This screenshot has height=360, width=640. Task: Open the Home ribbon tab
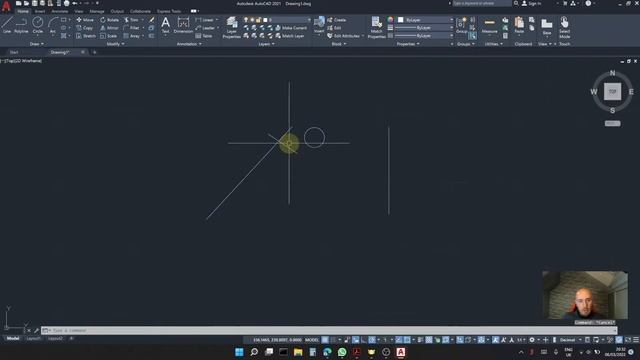23,11
